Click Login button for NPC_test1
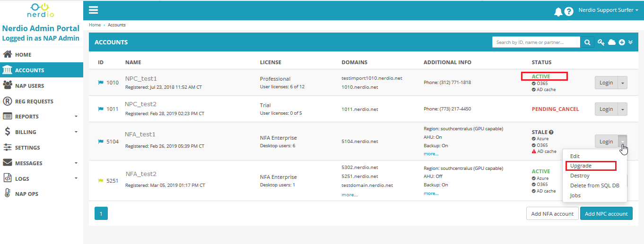 tap(606, 83)
